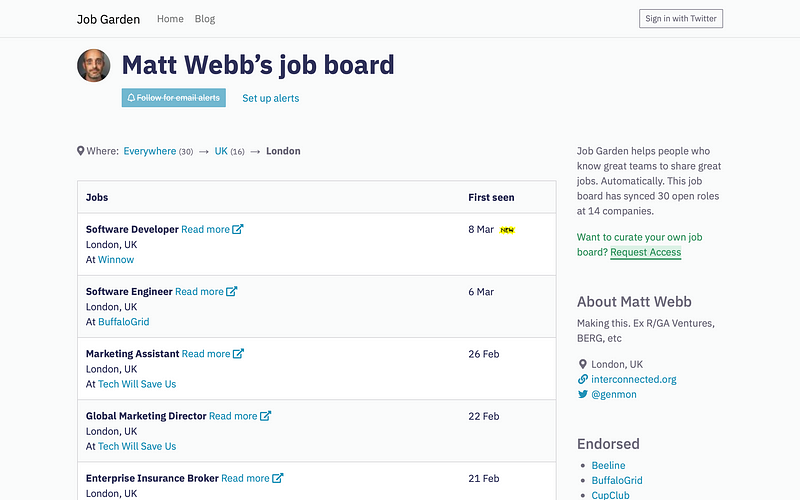This screenshot has height=500, width=800.
Task: Select the Global Marketing Director job title
Action: [146, 416]
